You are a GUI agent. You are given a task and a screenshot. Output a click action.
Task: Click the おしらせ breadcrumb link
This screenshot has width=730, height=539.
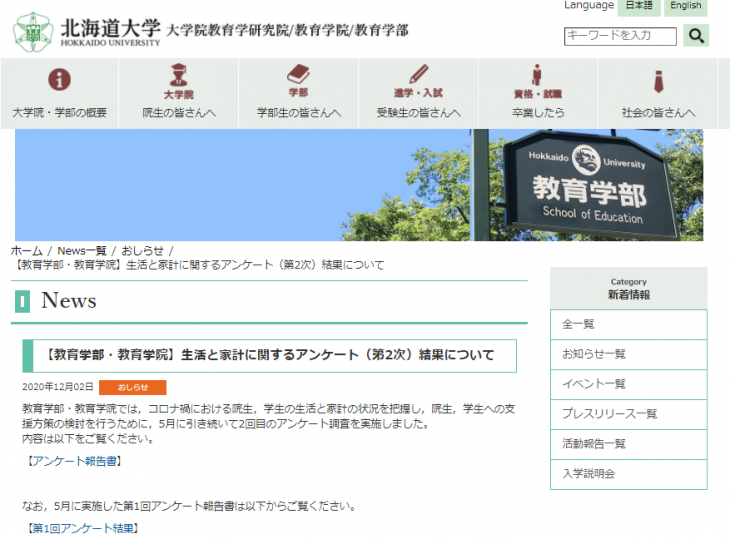(142, 250)
